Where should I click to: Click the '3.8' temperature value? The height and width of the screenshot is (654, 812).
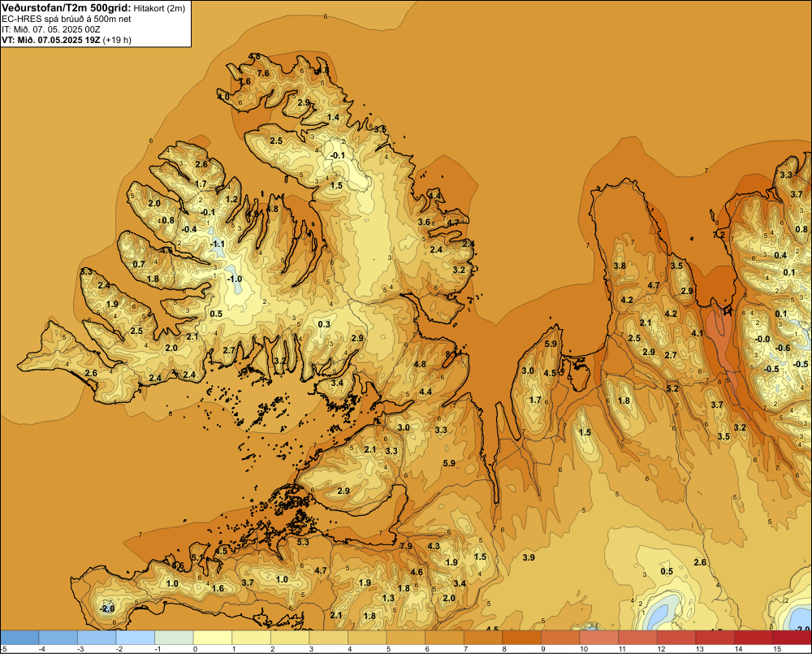(620, 266)
